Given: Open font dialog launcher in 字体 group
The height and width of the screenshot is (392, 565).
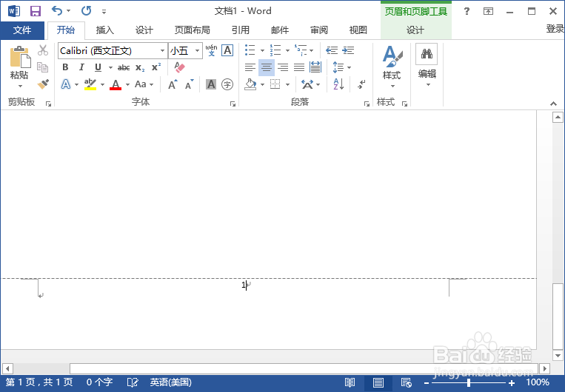Looking at the screenshot, I should tap(233, 104).
